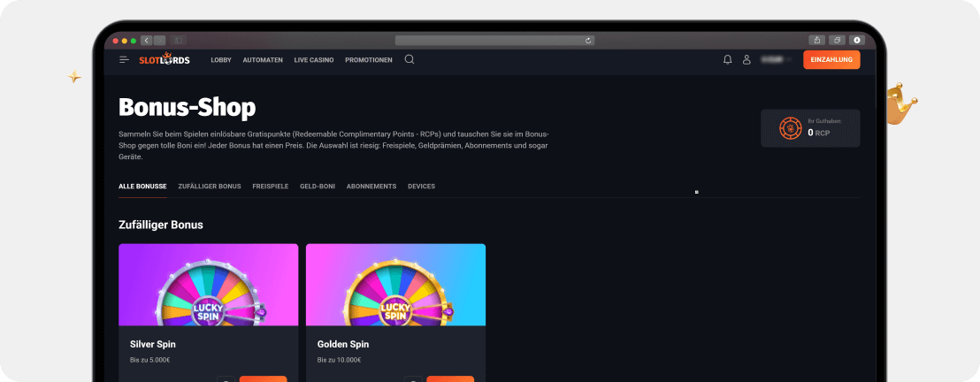Open the Lobby menu item
Screen dimensions: 980x382
pos(221,60)
